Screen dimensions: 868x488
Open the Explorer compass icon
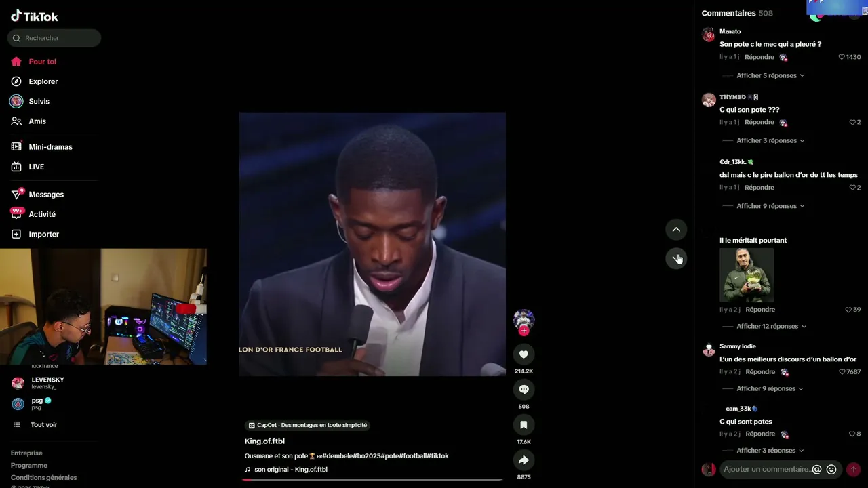pos(16,81)
